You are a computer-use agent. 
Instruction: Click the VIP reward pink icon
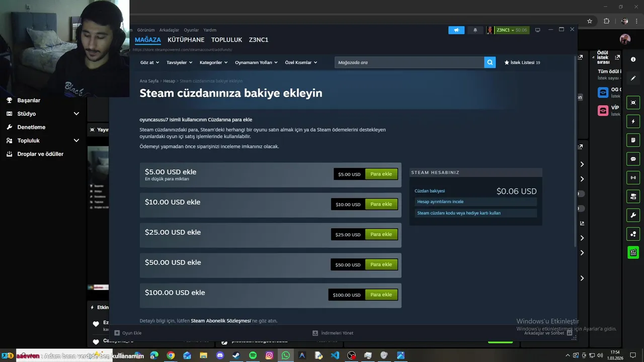click(603, 111)
